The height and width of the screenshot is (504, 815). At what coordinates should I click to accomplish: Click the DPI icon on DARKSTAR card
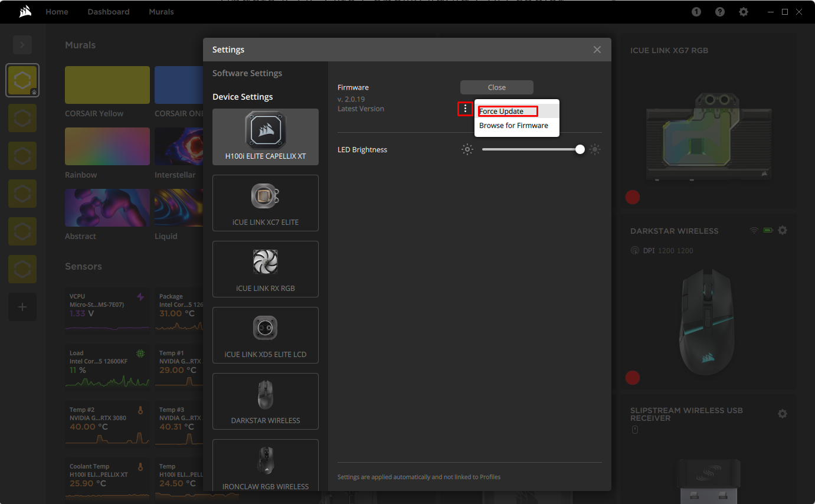pos(635,250)
